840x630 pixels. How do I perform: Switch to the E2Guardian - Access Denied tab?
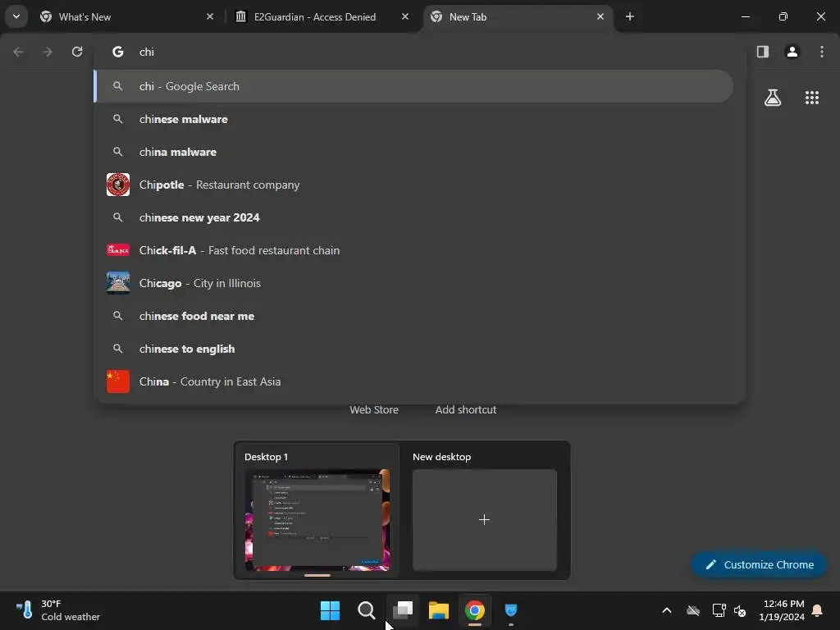tap(322, 17)
